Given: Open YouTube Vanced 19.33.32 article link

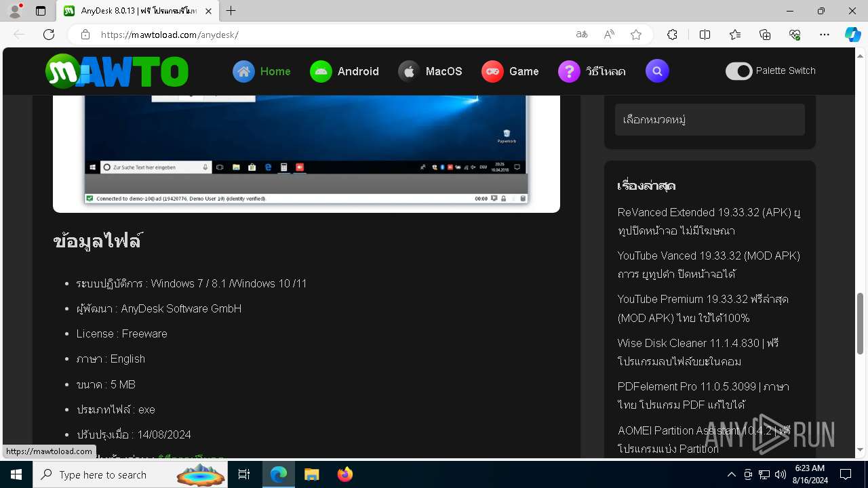Looking at the screenshot, I should tap(709, 265).
